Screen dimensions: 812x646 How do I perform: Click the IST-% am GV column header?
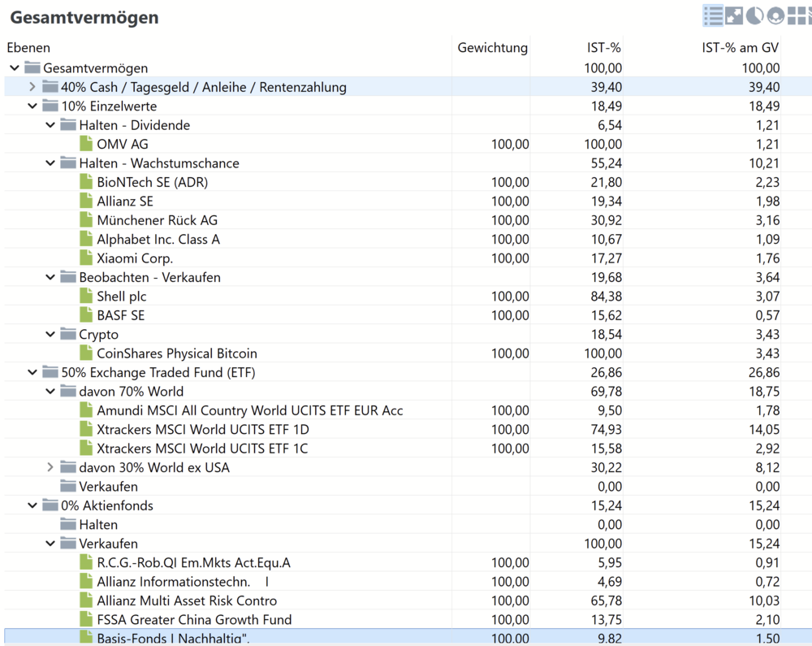pyautogui.click(x=740, y=48)
